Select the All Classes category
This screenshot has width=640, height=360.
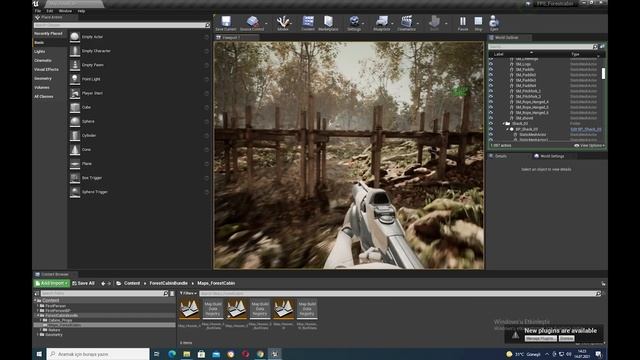click(x=44, y=97)
